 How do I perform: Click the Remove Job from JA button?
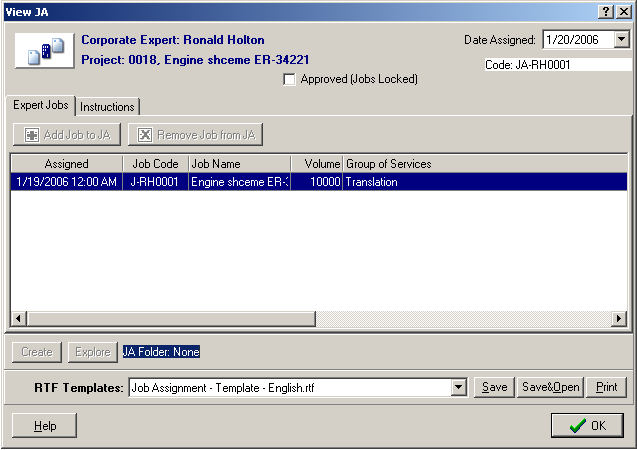coord(195,134)
